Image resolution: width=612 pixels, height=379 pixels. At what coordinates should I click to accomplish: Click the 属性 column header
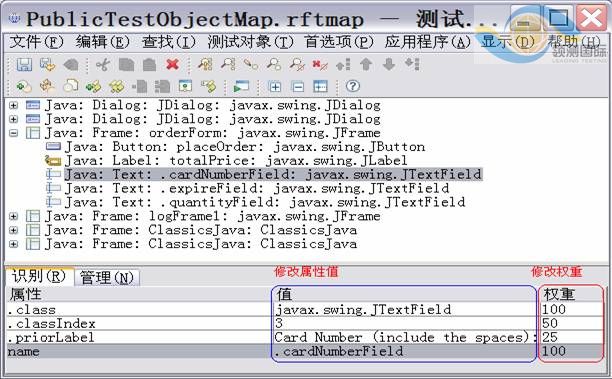[x=139, y=294]
